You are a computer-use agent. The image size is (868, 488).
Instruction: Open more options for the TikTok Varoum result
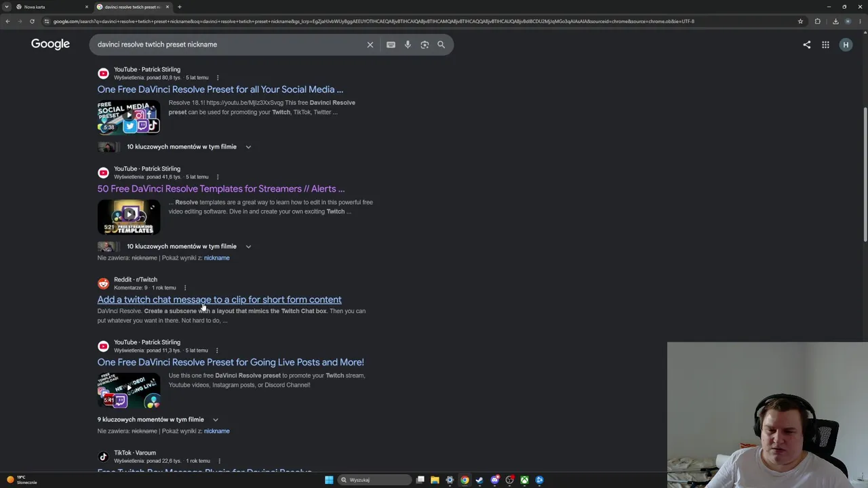(x=219, y=462)
